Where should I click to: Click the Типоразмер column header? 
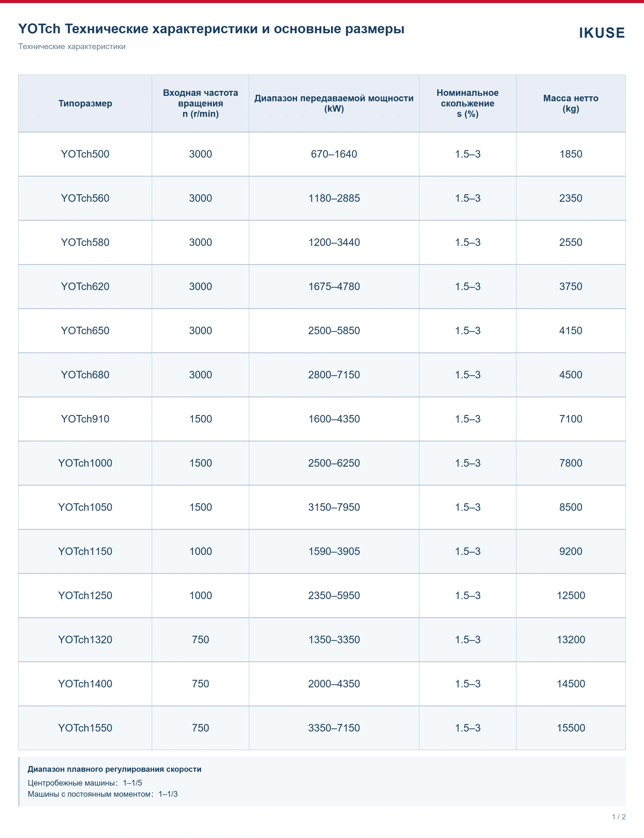coord(85,104)
